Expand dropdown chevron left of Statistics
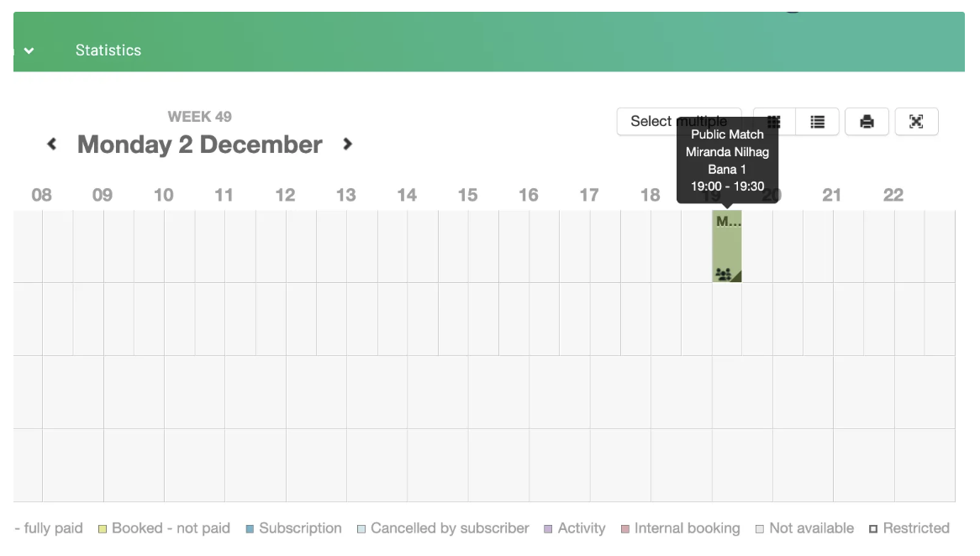The image size is (980, 556). (x=29, y=51)
